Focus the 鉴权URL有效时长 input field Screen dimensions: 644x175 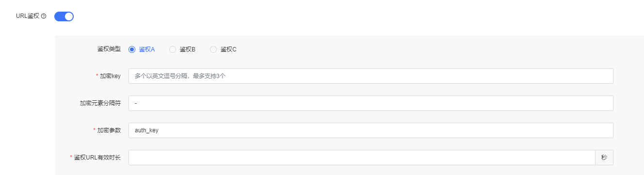pos(362,158)
